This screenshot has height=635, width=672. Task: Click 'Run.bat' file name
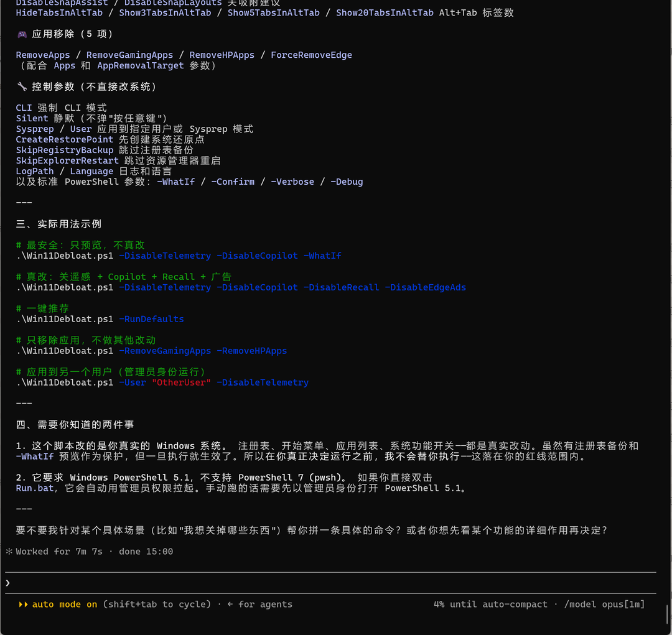35,488
